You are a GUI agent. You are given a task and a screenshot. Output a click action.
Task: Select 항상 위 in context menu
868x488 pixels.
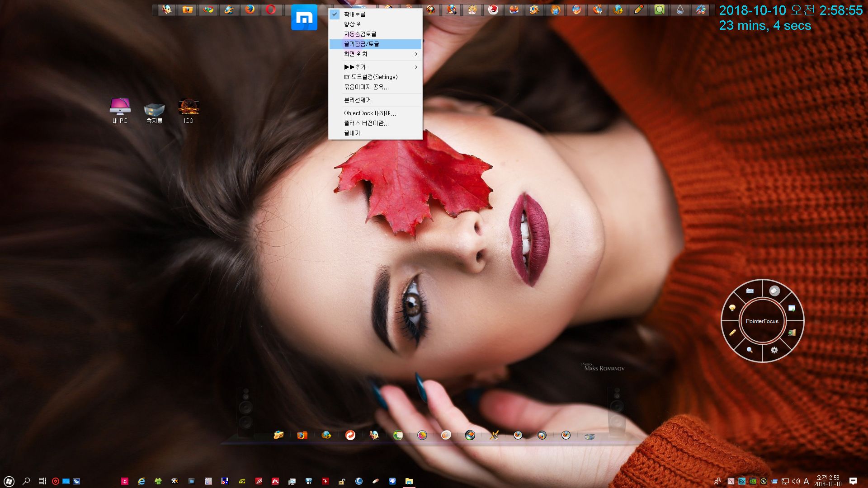point(375,24)
